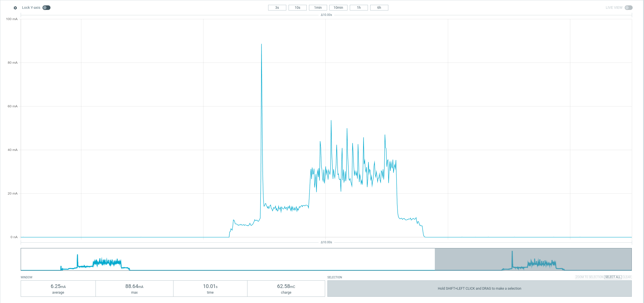The width and height of the screenshot is (644, 303).
Task: Click the selection hint panel
Action: [480, 289]
